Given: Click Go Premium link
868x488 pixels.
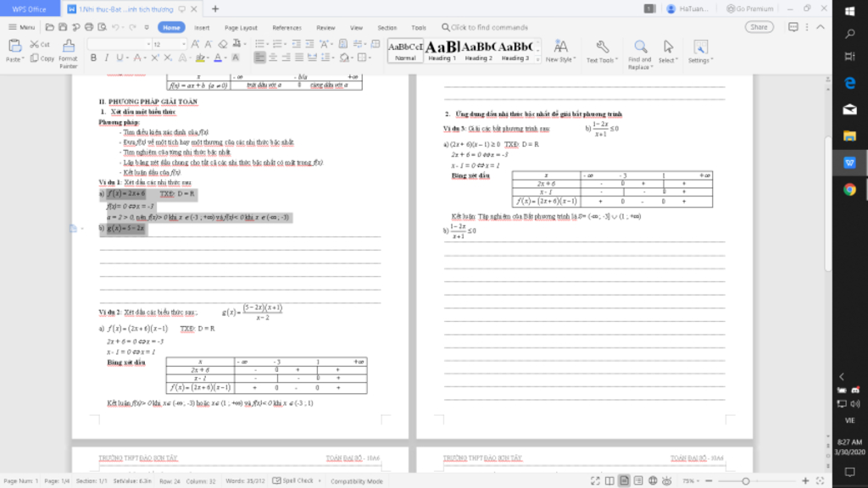Looking at the screenshot, I should pyautogui.click(x=750, y=8).
